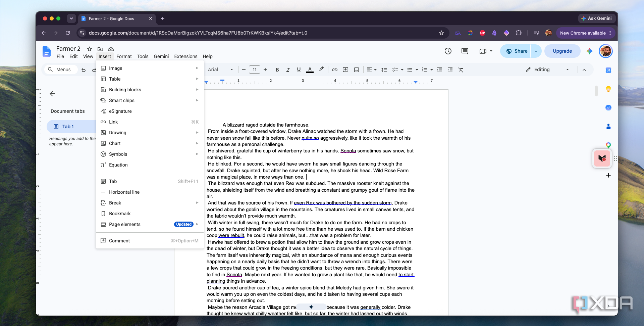Image resolution: width=644 pixels, height=326 pixels.
Task: Click the undo arrow in toolbar
Action: (84, 70)
